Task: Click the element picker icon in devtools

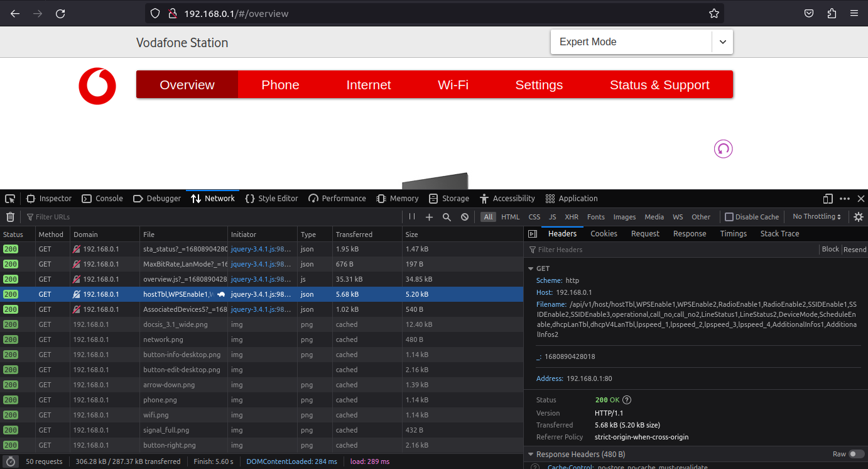Action: click(x=10, y=199)
